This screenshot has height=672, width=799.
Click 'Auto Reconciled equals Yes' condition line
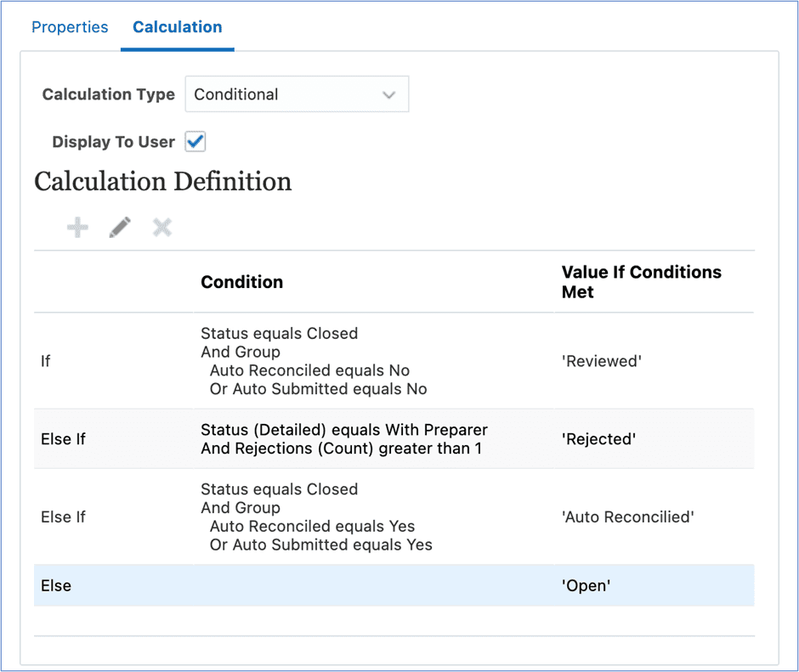pos(312,526)
